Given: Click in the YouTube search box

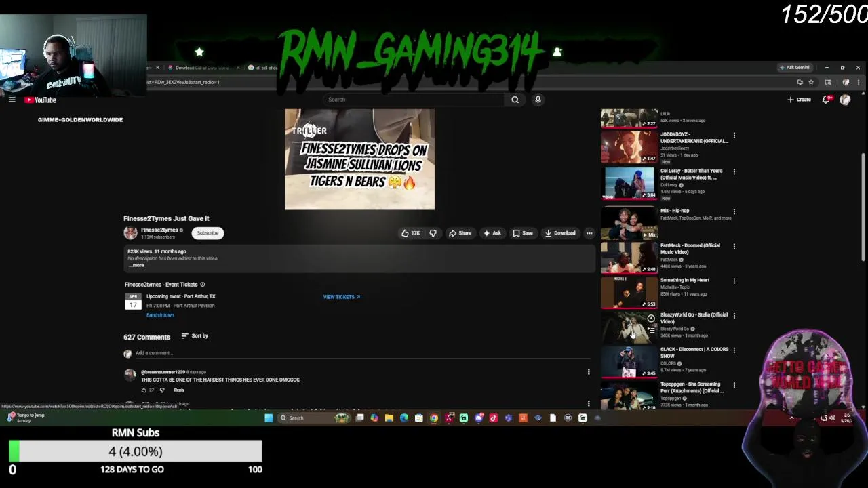Looking at the screenshot, I should pos(414,100).
